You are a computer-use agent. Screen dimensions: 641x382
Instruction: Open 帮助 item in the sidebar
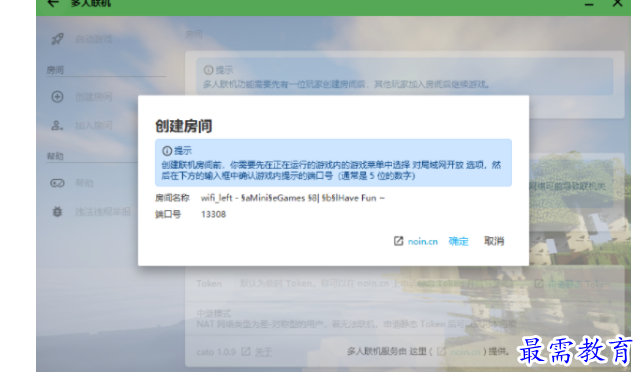[x=84, y=183]
